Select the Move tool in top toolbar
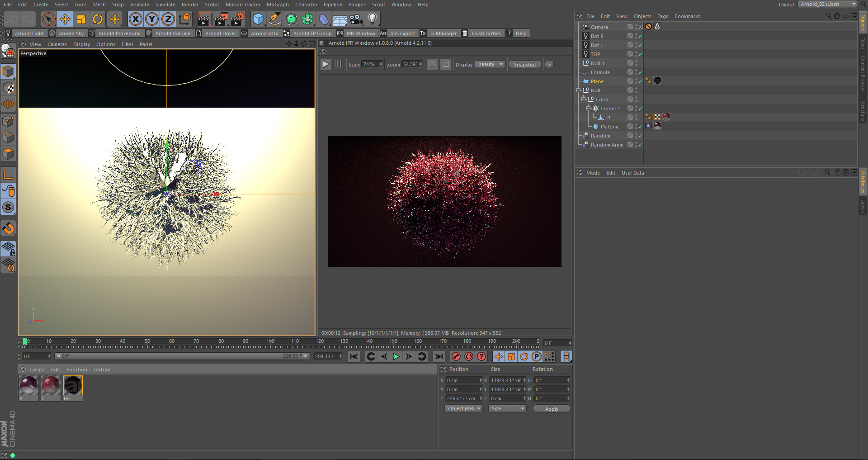Viewport: 868px width, 460px height. tap(65, 19)
